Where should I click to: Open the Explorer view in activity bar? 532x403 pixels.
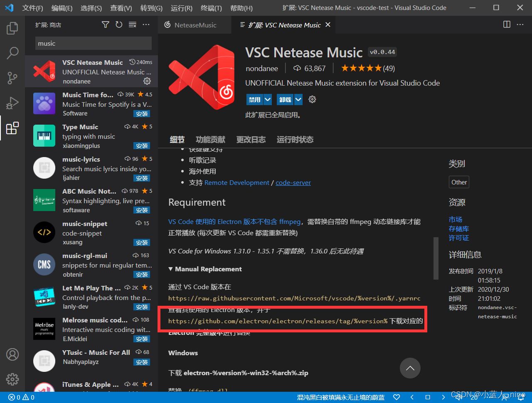(x=12, y=28)
